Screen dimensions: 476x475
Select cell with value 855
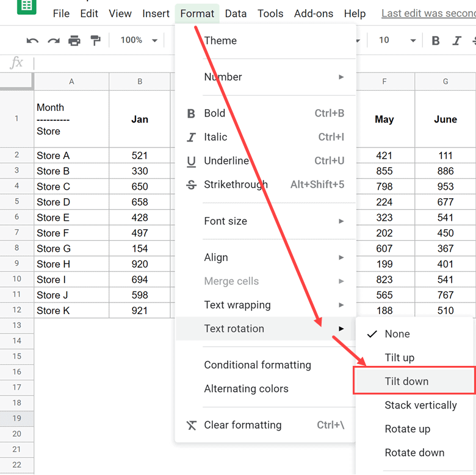coord(384,171)
